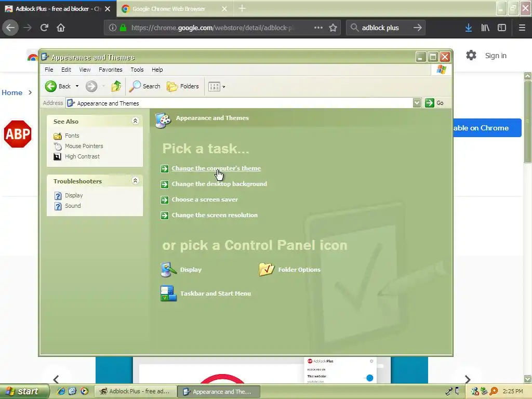The image size is (532, 399).
Task: Click the Home breadcrumb link in web store
Action: 12,92
